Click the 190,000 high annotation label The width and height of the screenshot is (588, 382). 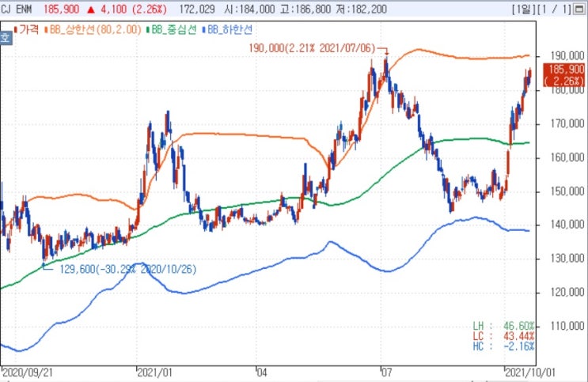312,48
